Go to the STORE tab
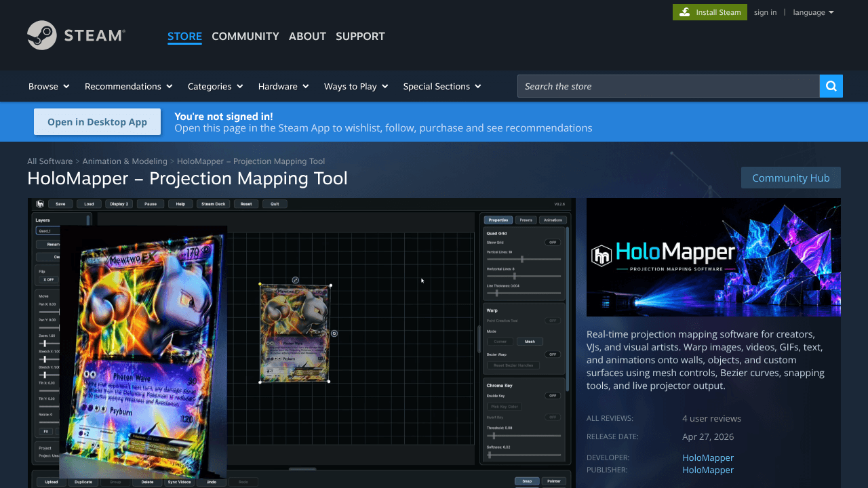This screenshot has width=868, height=488. pyautogui.click(x=184, y=36)
